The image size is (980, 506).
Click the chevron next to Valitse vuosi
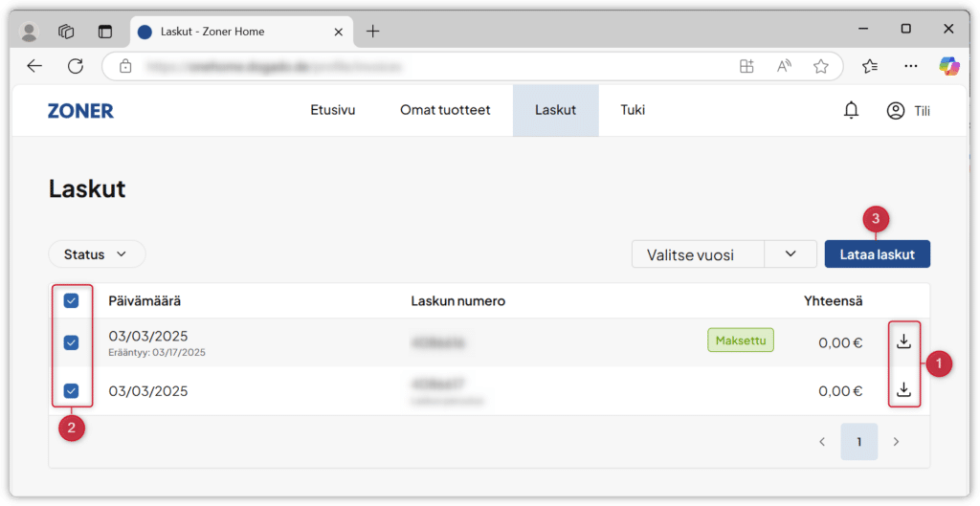(x=791, y=254)
